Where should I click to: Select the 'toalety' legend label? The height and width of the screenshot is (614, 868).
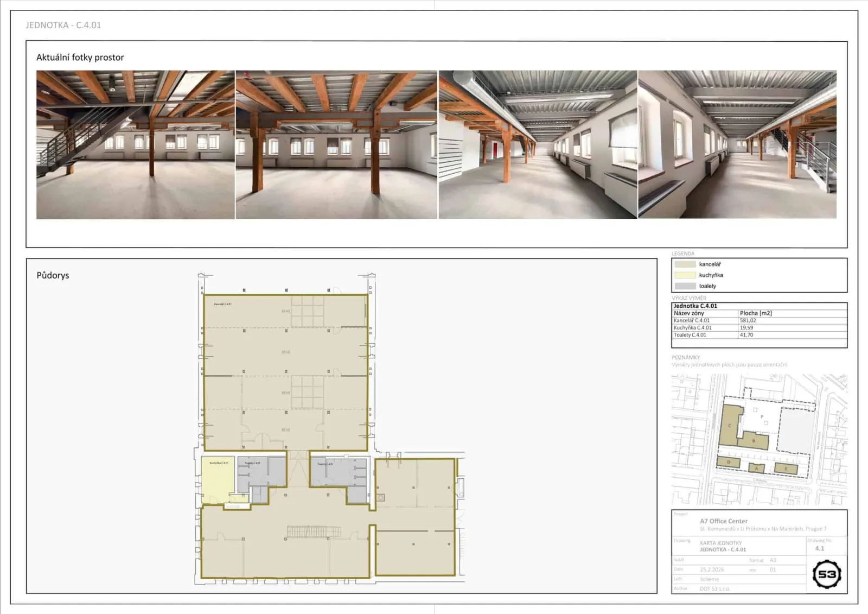click(x=707, y=286)
